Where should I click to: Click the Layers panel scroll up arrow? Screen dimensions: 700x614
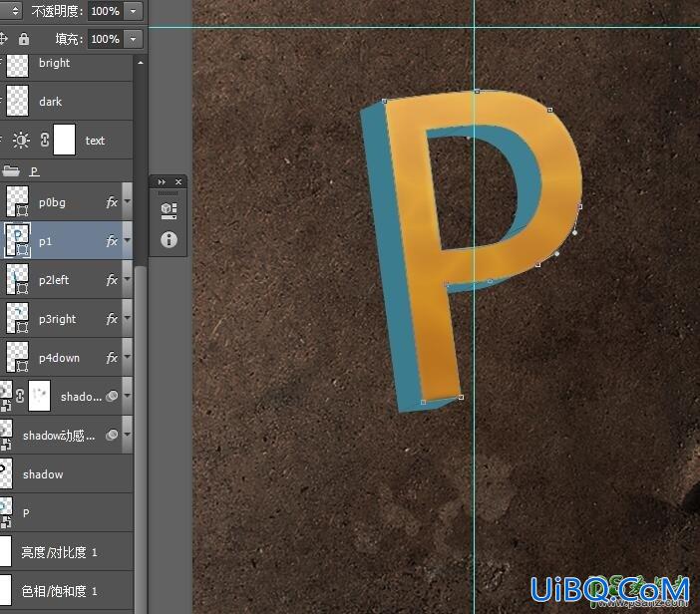[x=141, y=63]
